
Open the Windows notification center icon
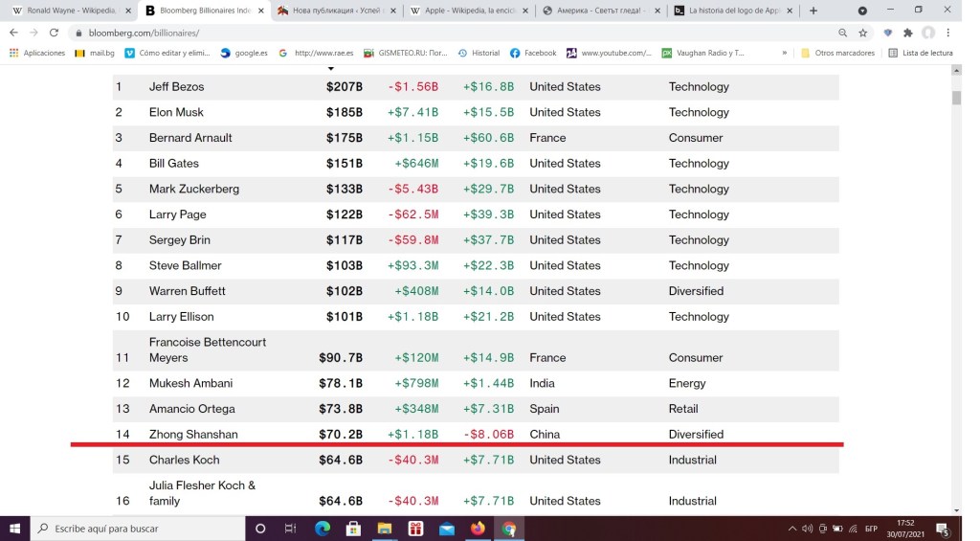point(942,529)
